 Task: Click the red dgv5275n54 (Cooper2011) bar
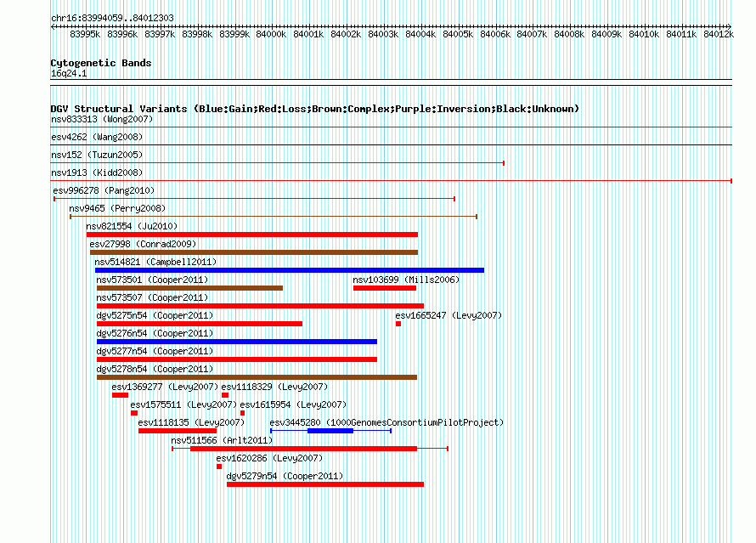[200, 324]
